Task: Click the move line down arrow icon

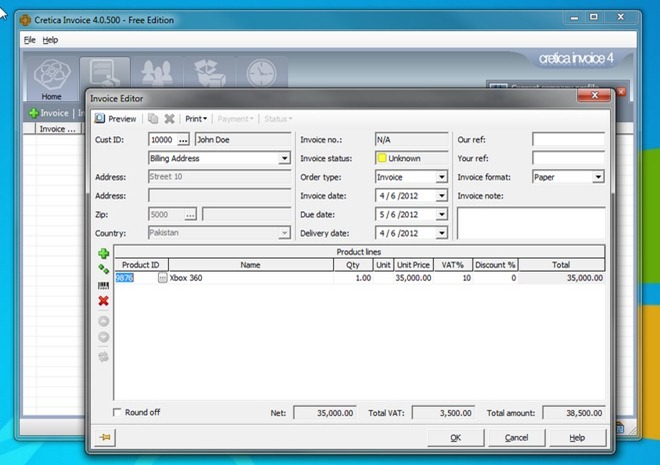Action: click(104, 337)
